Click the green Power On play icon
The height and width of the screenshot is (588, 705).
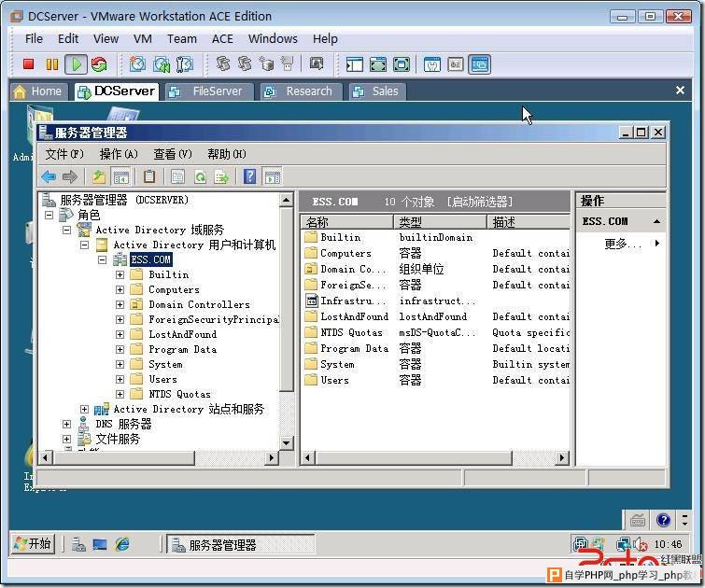tap(76, 64)
